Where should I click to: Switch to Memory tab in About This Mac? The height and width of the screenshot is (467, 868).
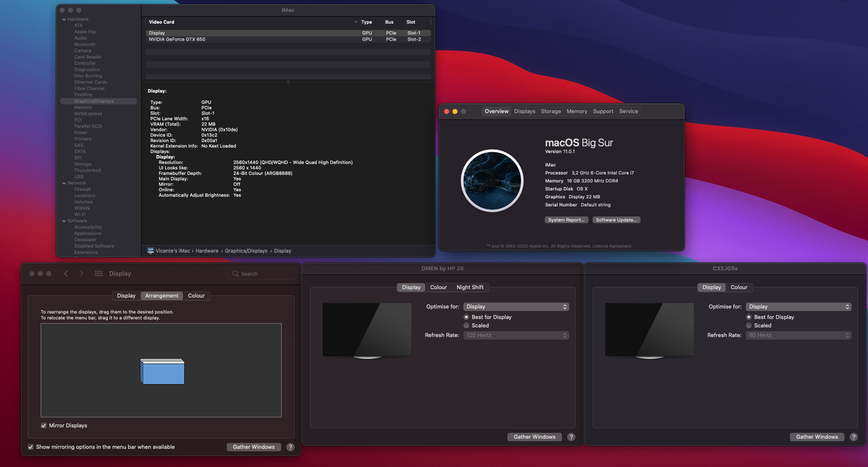pyautogui.click(x=577, y=111)
